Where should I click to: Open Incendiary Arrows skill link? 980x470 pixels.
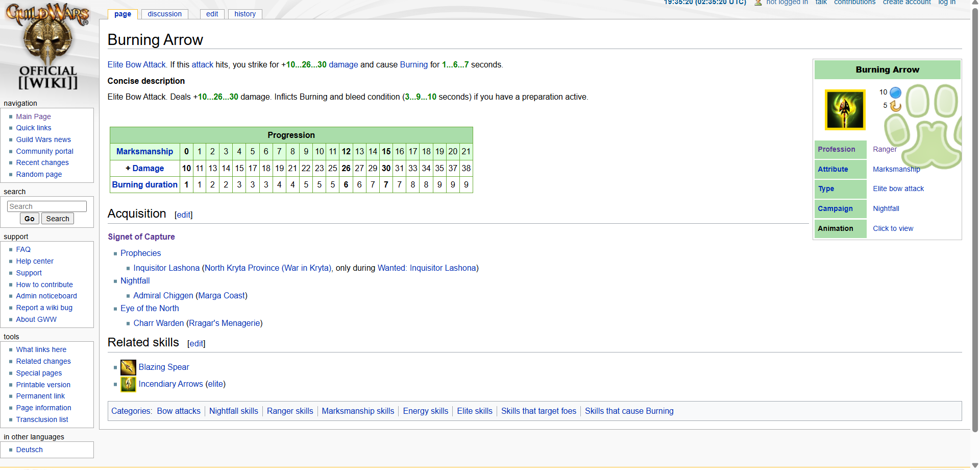click(x=171, y=384)
